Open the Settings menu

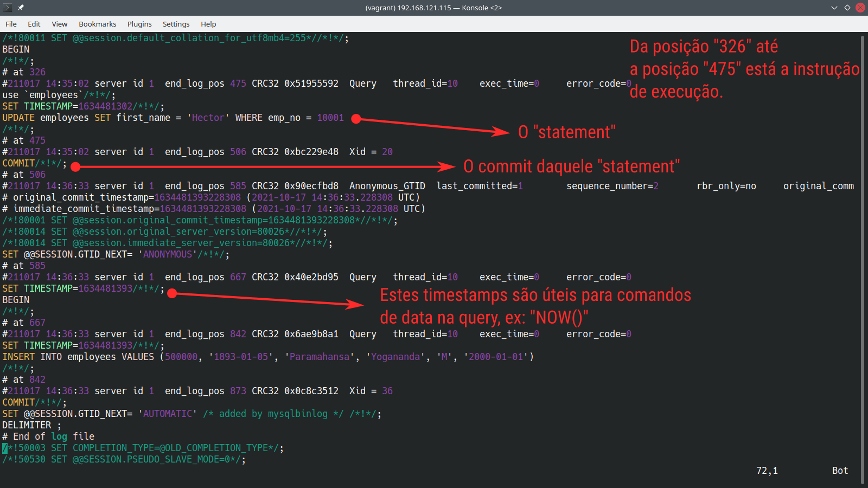(x=176, y=24)
